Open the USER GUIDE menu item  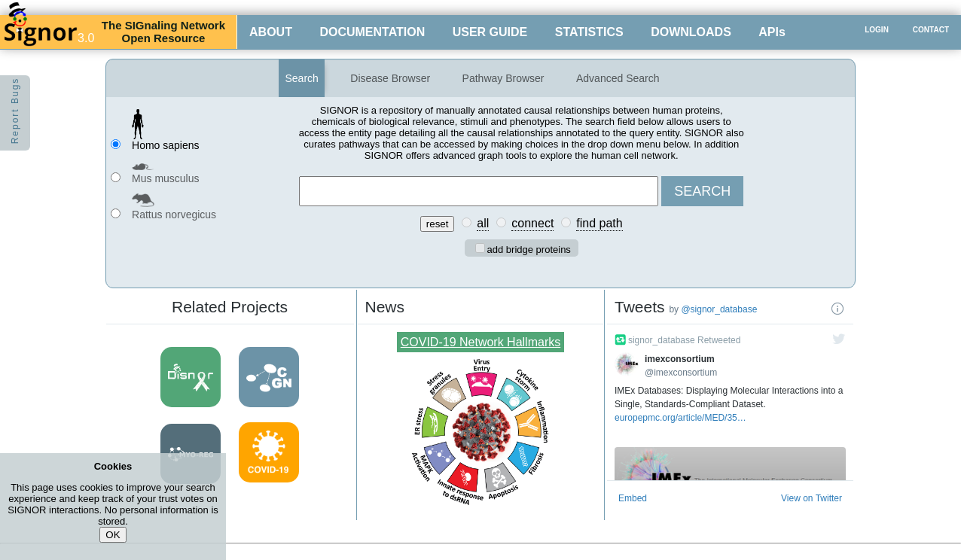pos(490,32)
